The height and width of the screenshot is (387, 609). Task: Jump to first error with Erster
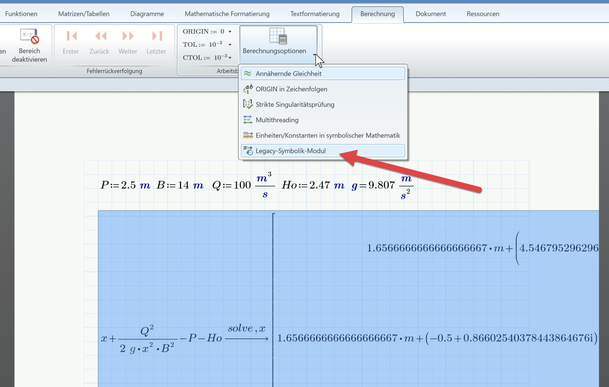point(71,42)
